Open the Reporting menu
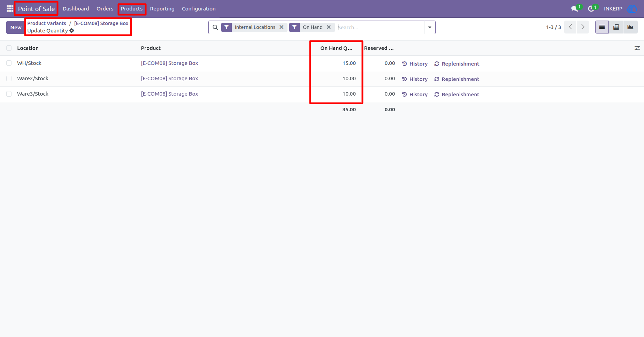 click(162, 9)
